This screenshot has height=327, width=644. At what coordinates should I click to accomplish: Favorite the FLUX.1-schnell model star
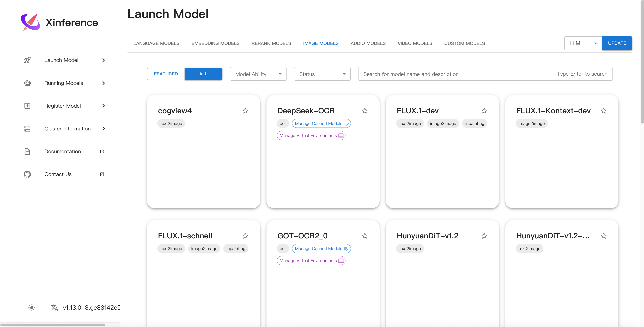pyautogui.click(x=245, y=235)
